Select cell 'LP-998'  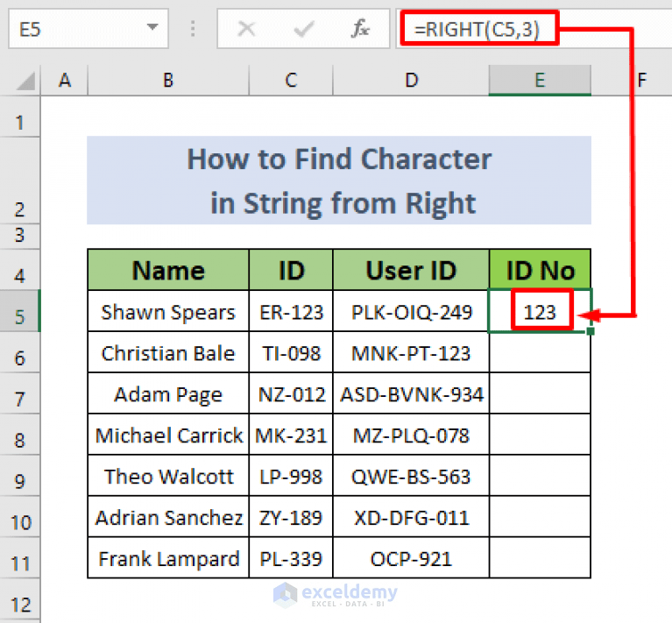pos(291,476)
